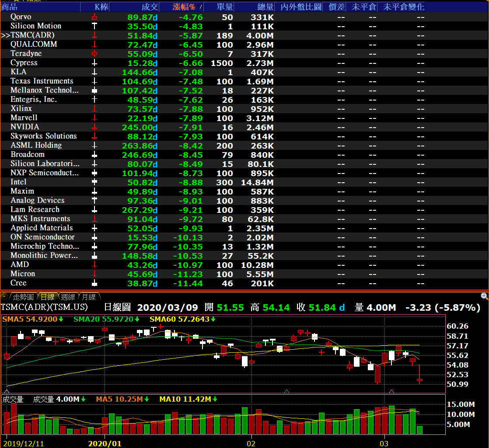This screenshot has width=489, height=448.
Task: Open the round menu button beside 走勢圖 tab
Action: (4, 296)
